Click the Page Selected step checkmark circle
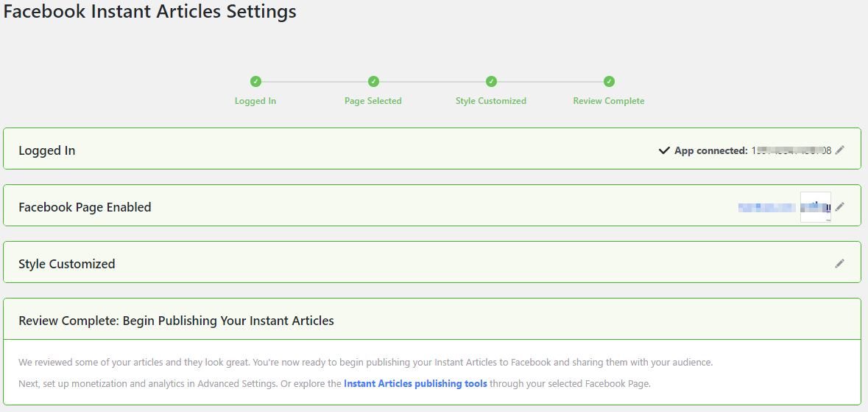Image resolution: width=868 pixels, height=412 pixels. (x=373, y=82)
